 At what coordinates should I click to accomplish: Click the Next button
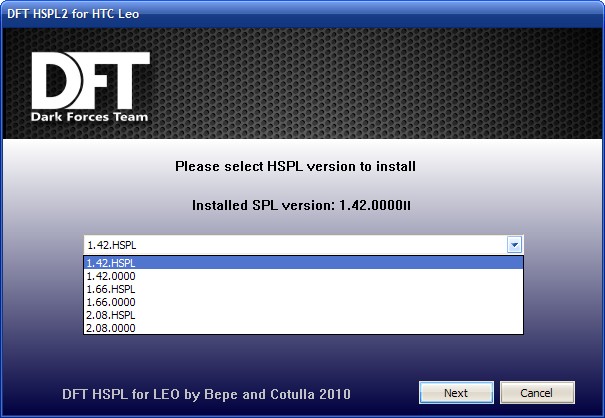click(x=456, y=393)
